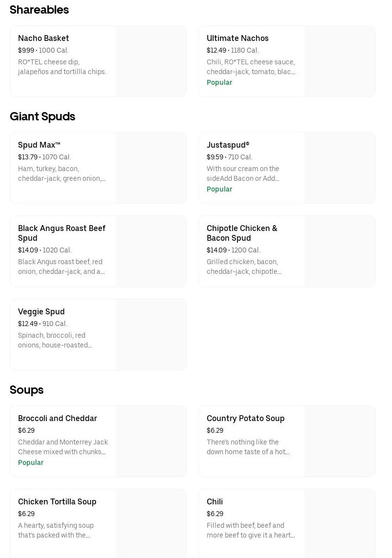392x558 pixels.
Task: Click the Nacho Basket image placeholder
Action: 151,61
